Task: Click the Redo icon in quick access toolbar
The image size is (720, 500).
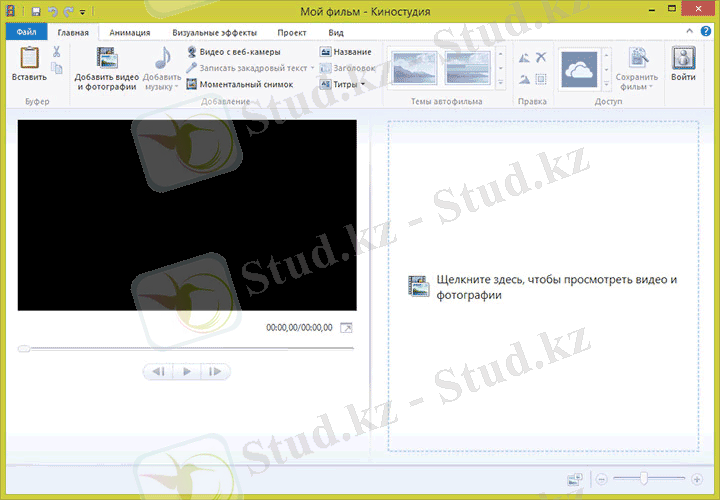Action: tap(68, 11)
